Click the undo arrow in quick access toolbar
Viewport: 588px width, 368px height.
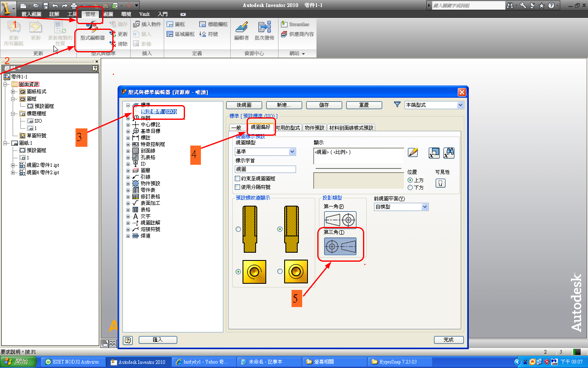(x=55, y=6)
